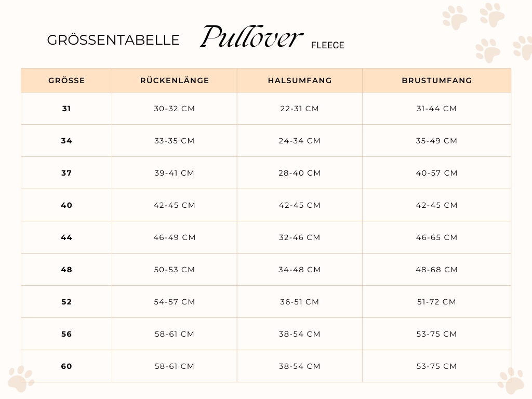Click the 28-40 CM neck circumference cell
The height and width of the screenshot is (399, 532).
[x=300, y=173]
